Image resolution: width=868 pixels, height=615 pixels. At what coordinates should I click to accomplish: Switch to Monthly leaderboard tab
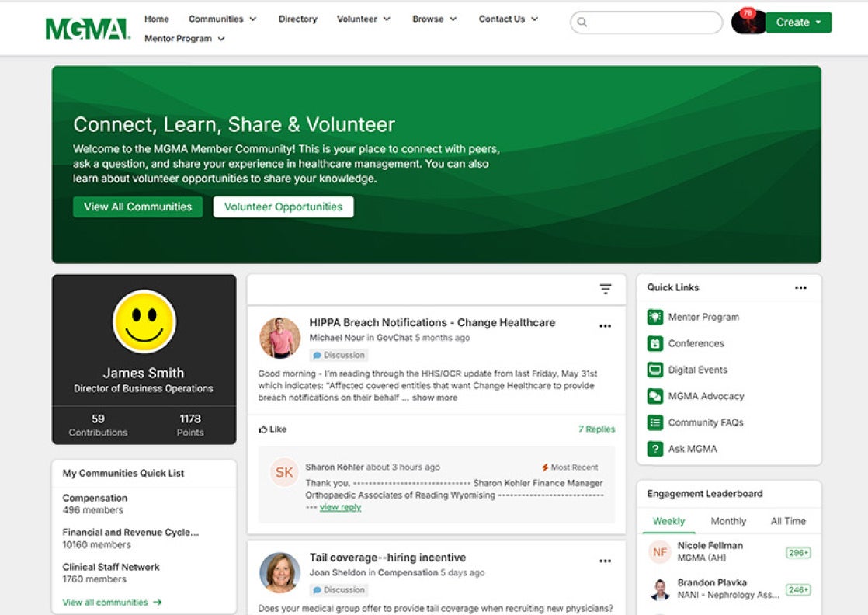point(728,521)
